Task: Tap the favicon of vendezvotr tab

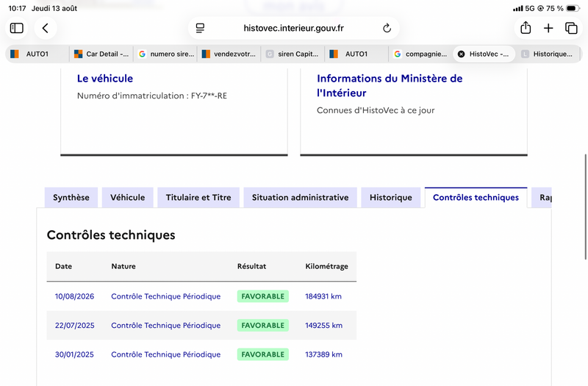Action: tap(206, 54)
